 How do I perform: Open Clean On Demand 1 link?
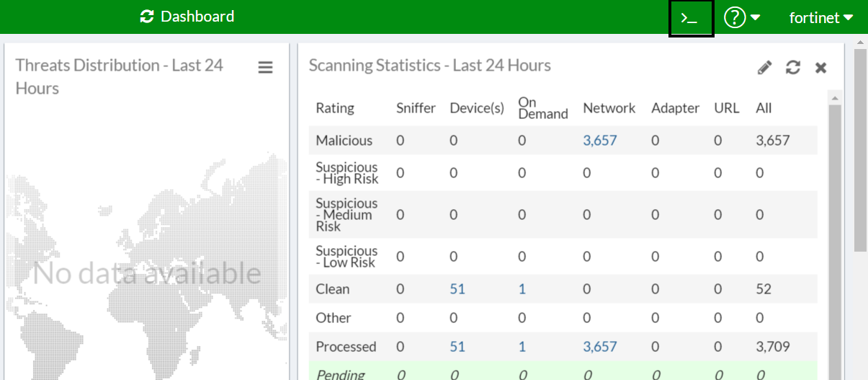click(x=522, y=289)
